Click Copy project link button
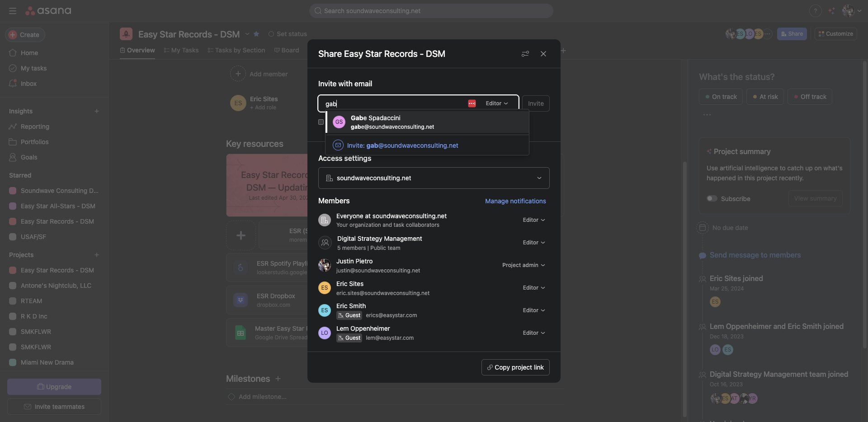Image resolution: width=868 pixels, height=422 pixels. [x=515, y=367]
